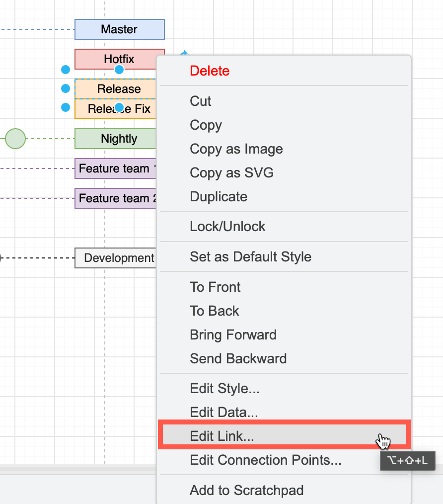
Task: Click Send Backward menu item
Action: 284,358
